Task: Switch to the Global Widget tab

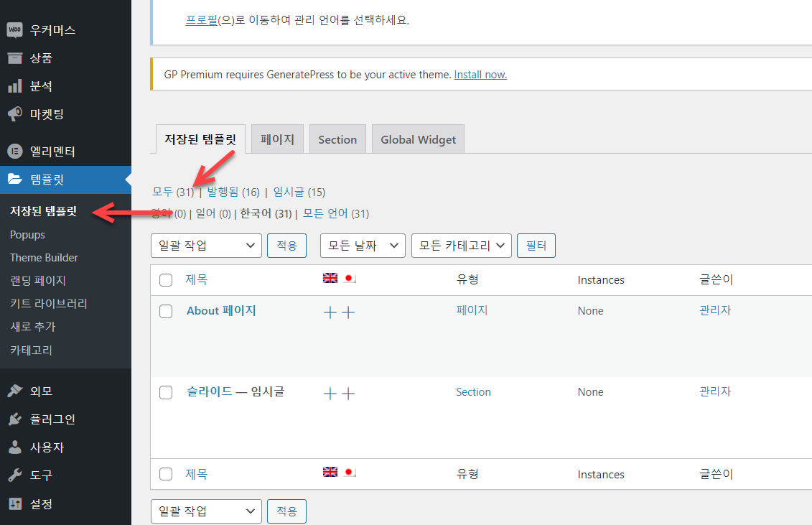Action: click(418, 139)
